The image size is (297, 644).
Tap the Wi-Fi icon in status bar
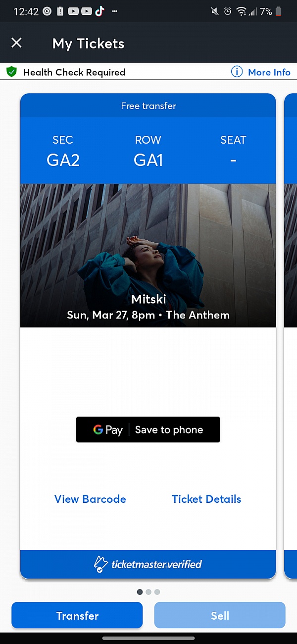pos(241,11)
